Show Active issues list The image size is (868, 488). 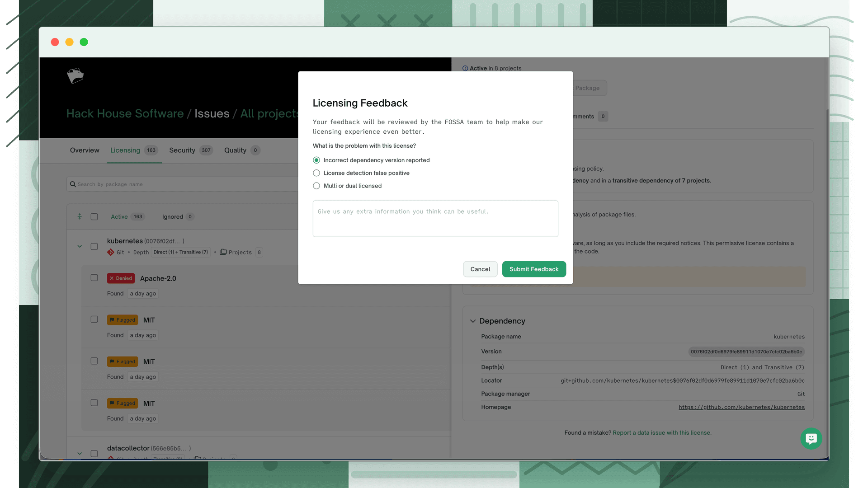(127, 216)
